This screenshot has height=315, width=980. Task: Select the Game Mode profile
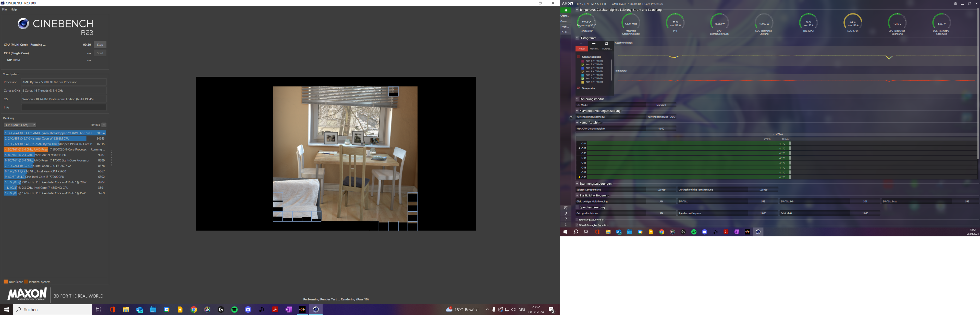coord(565,21)
